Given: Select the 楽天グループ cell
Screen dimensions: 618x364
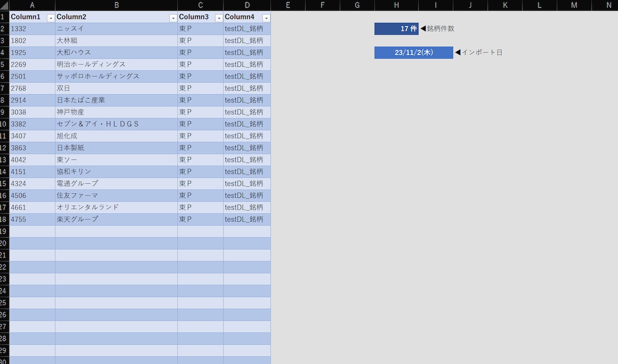Looking at the screenshot, I should [x=117, y=219].
